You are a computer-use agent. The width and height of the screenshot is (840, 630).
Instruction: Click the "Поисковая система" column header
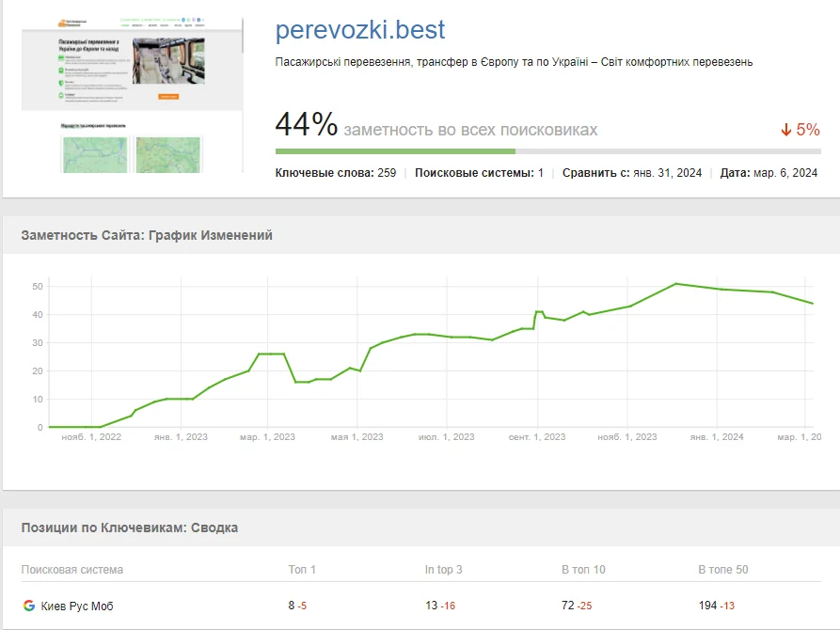(72, 570)
